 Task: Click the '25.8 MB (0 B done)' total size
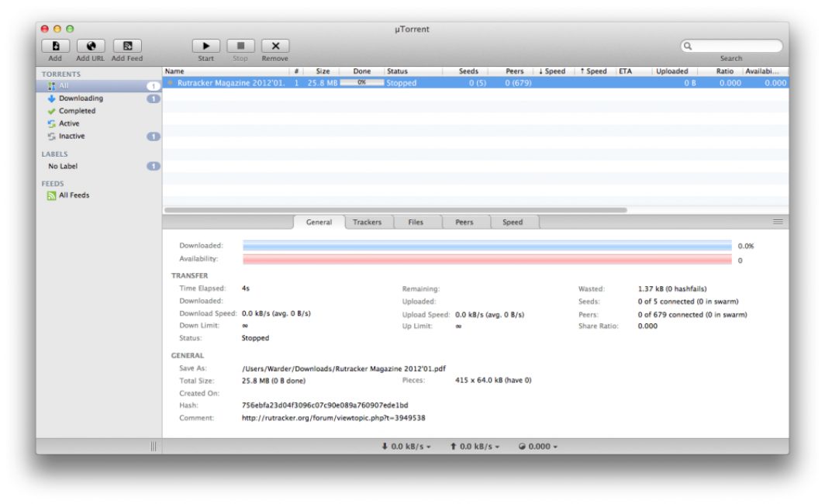[x=274, y=381]
